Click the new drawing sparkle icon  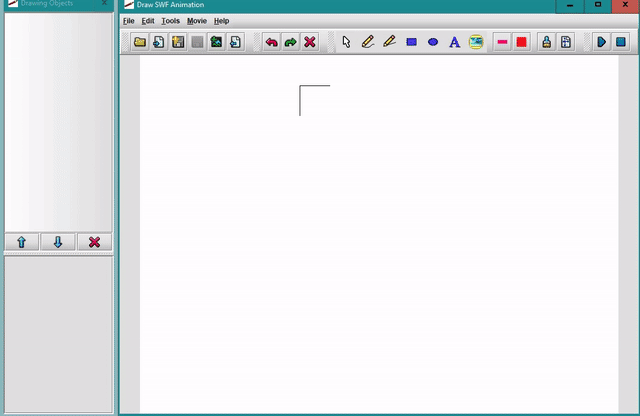point(178,42)
